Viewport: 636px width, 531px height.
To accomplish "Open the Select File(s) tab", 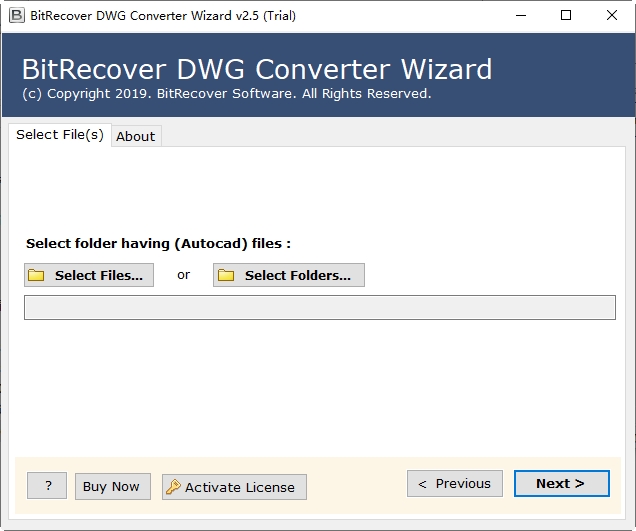I will click(x=60, y=135).
